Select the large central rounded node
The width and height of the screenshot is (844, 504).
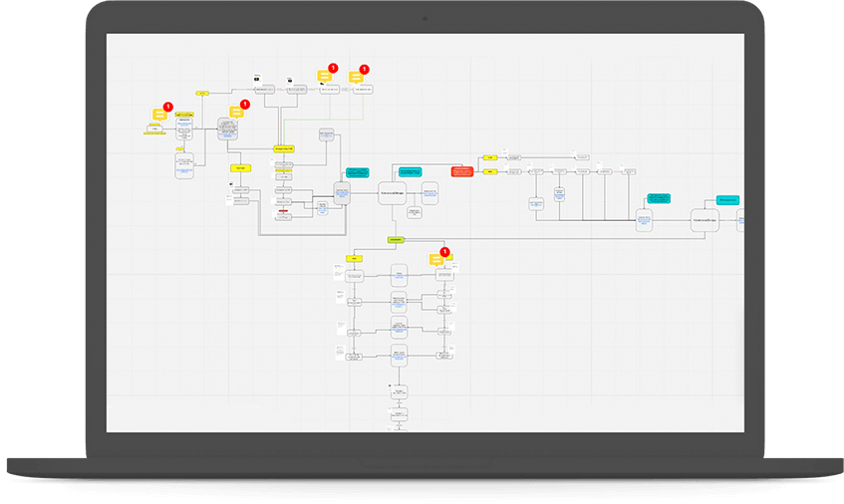click(392, 190)
